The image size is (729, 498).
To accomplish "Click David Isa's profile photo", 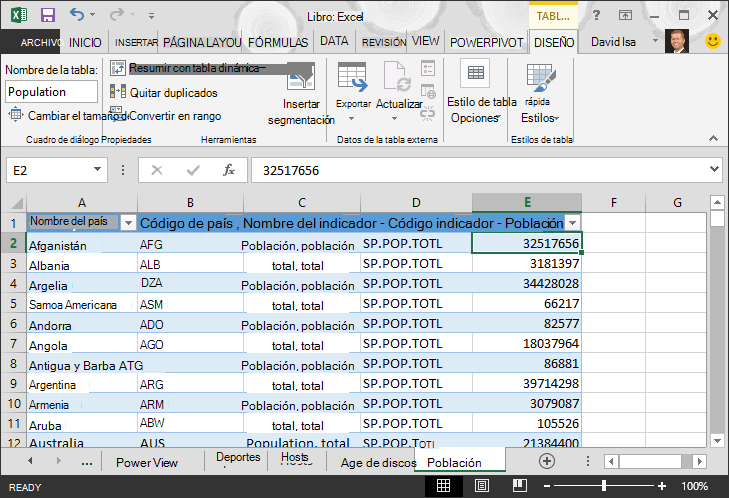I will coord(677,41).
